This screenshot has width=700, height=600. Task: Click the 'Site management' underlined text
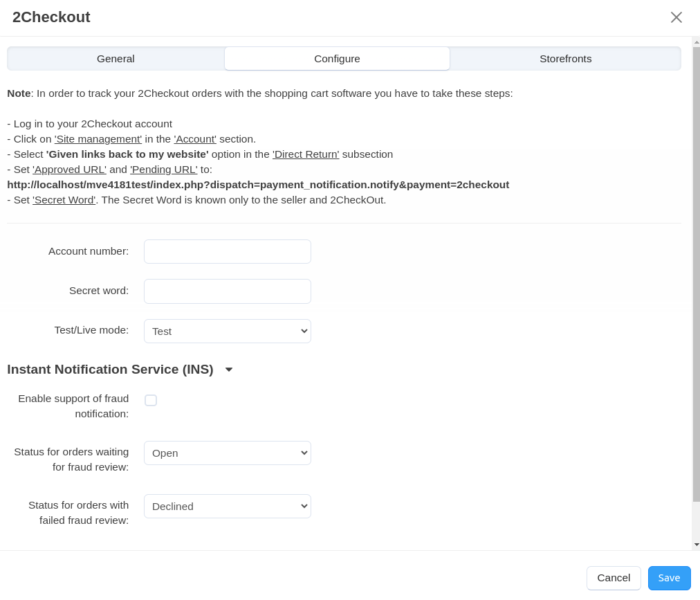click(98, 139)
